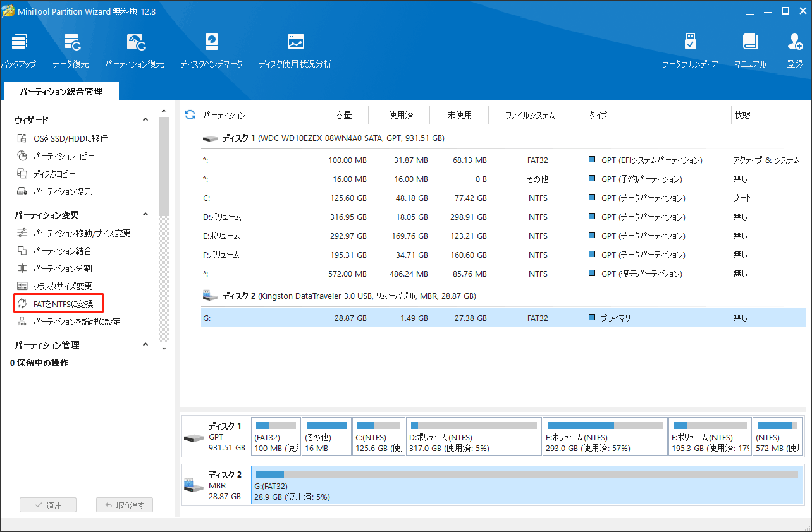Click the (その他) 16 MB block in disk map
812x532 pixels.
(326, 436)
